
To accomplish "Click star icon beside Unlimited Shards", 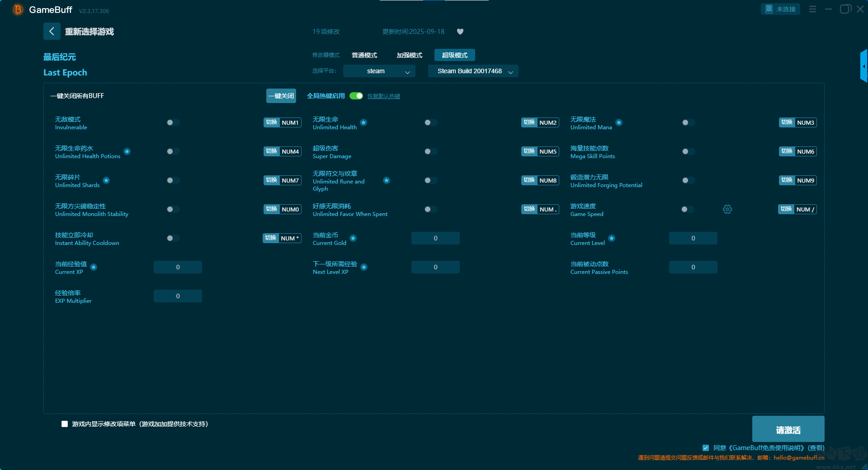I will pos(106,180).
